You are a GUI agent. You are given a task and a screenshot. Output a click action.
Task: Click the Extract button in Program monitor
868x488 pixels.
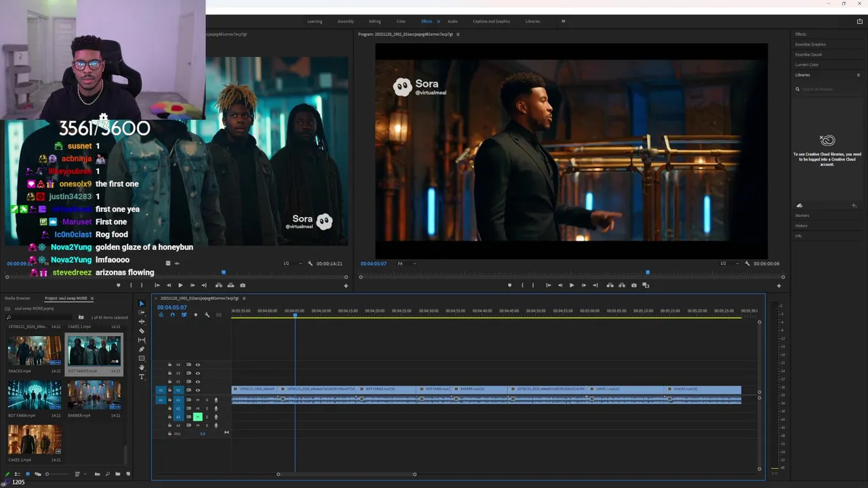pos(622,285)
